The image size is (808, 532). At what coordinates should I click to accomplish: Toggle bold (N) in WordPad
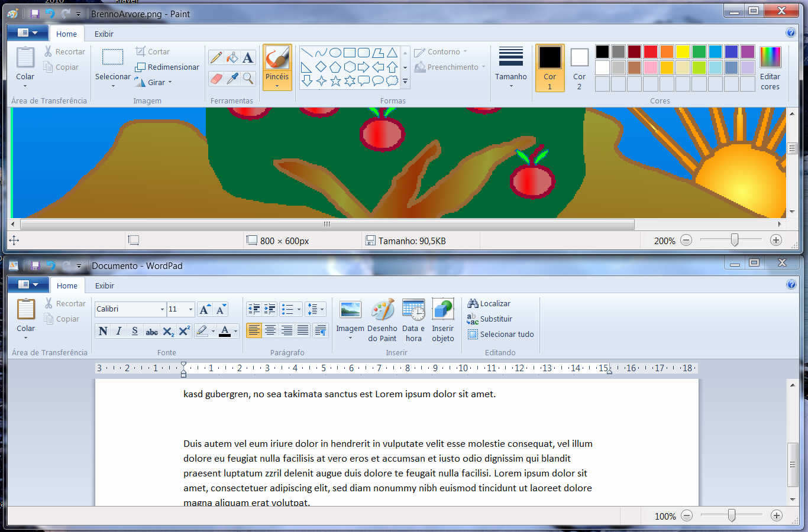click(x=103, y=331)
